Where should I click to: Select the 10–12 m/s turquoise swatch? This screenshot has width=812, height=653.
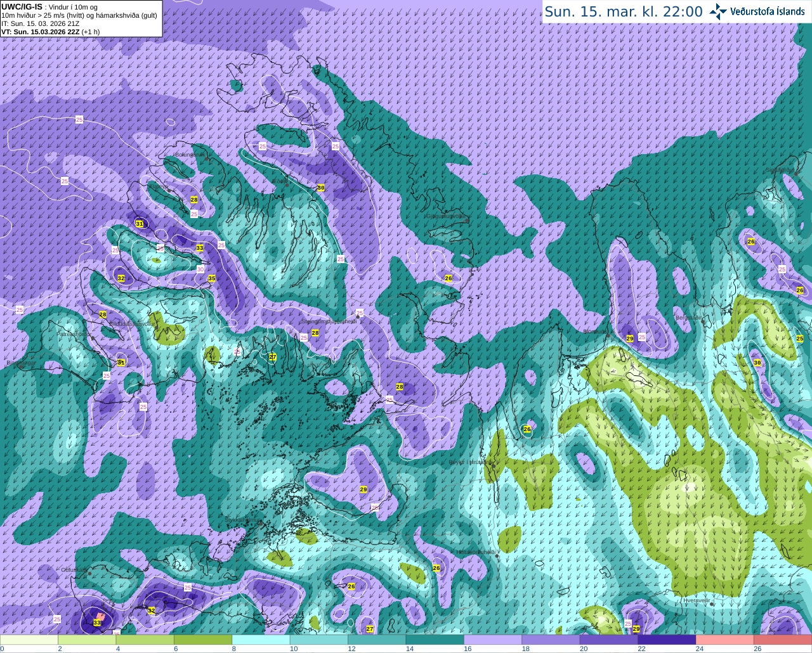(319, 640)
